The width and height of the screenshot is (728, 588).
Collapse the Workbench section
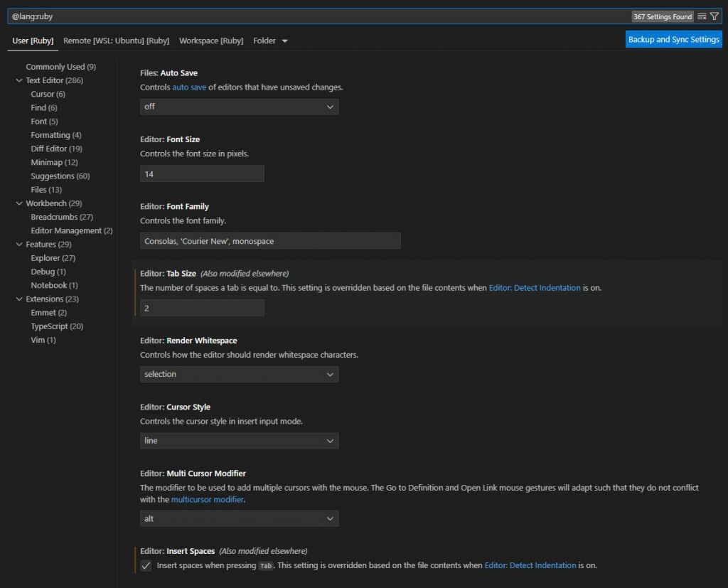[x=19, y=203]
